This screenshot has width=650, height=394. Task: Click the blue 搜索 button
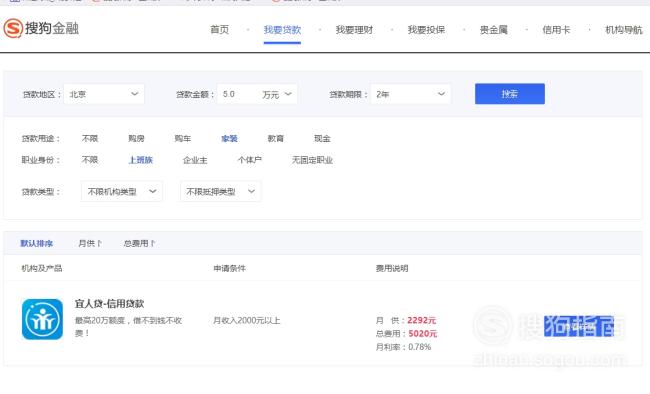tap(510, 94)
